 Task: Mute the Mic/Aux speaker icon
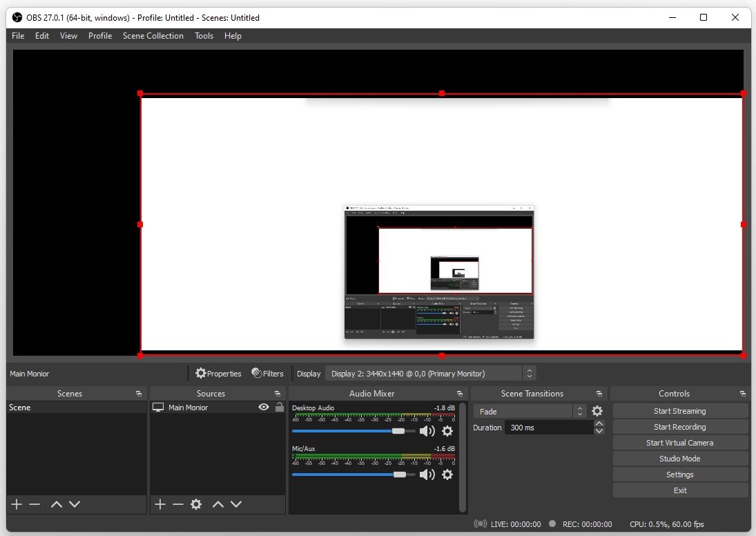point(427,475)
